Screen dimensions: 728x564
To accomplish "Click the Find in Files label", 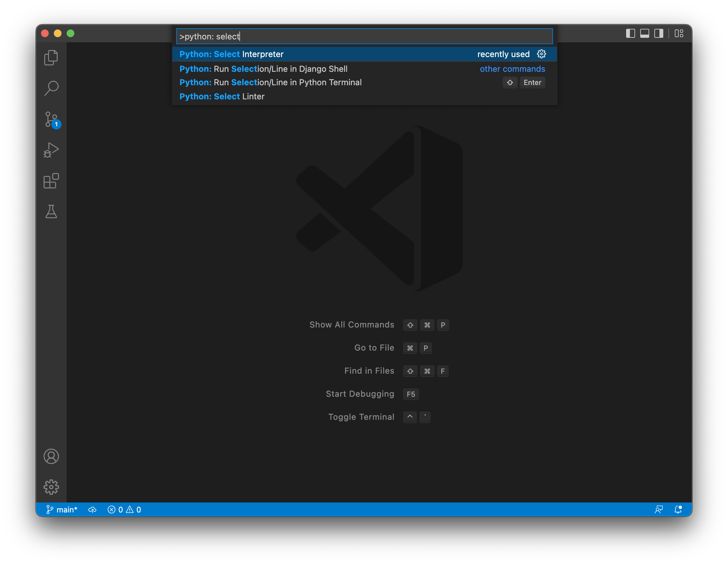I will pos(369,371).
